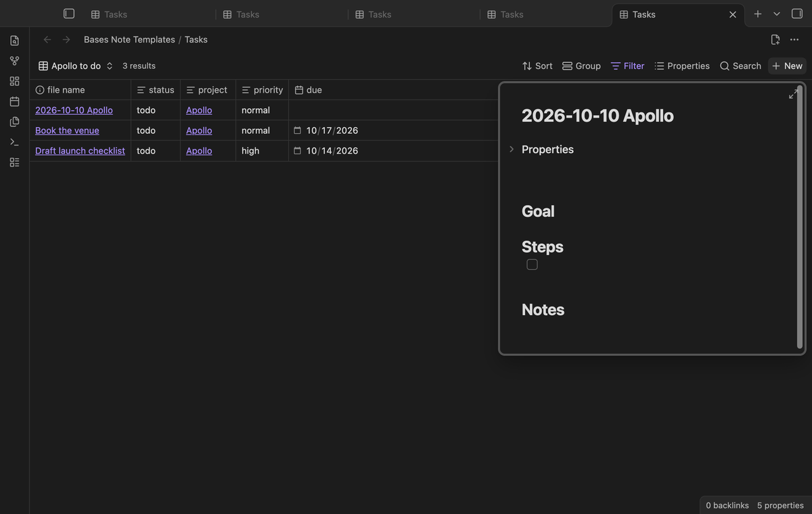Open bottom ribbon list icon

click(x=14, y=162)
